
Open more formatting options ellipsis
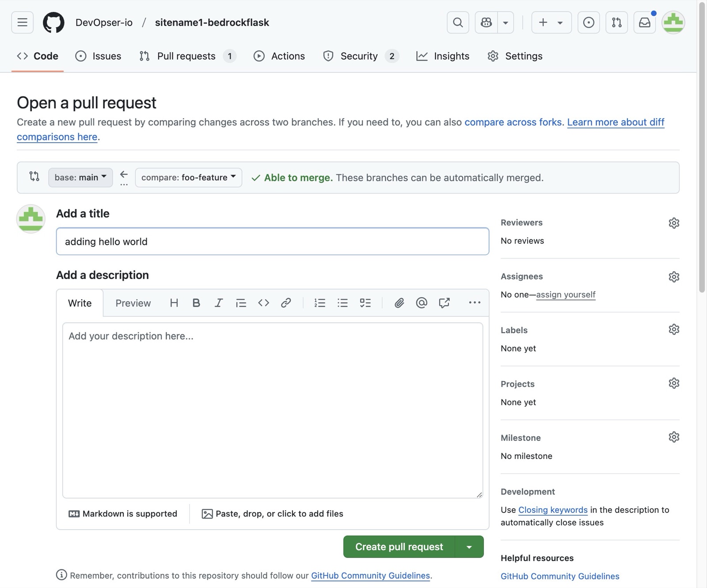coord(475,303)
